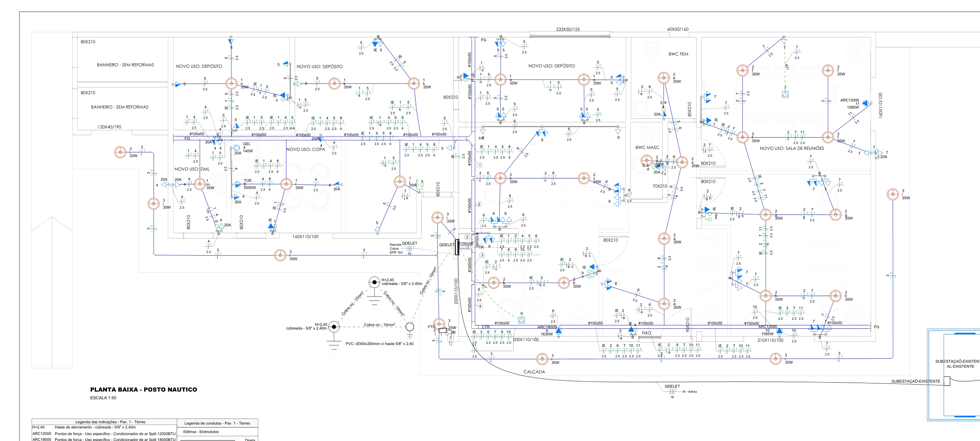
Task: Click the QDELET distribution panel symbol
Action: coord(457,247)
